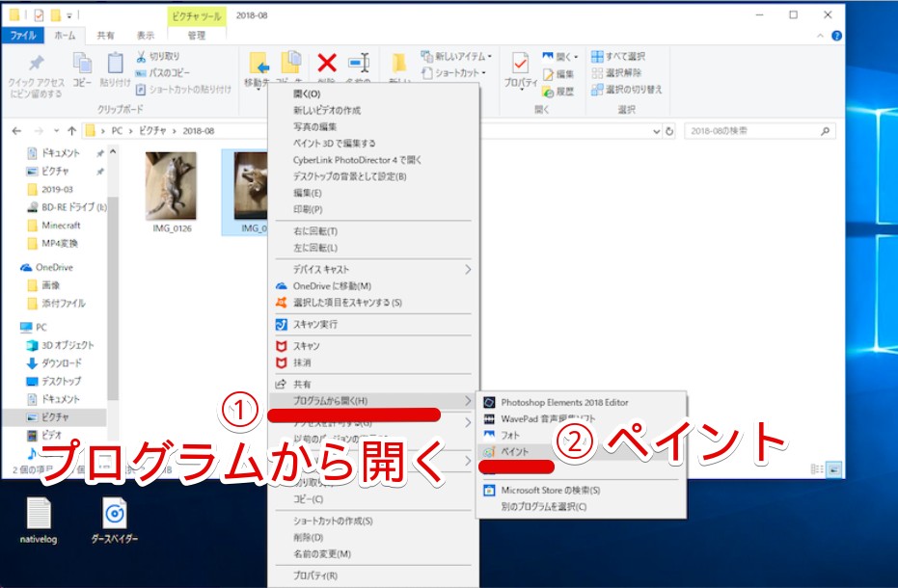Screen dimensions: 898x588
Task: Select Photoshop Elements 2018 Editor icon
Action: point(489,402)
